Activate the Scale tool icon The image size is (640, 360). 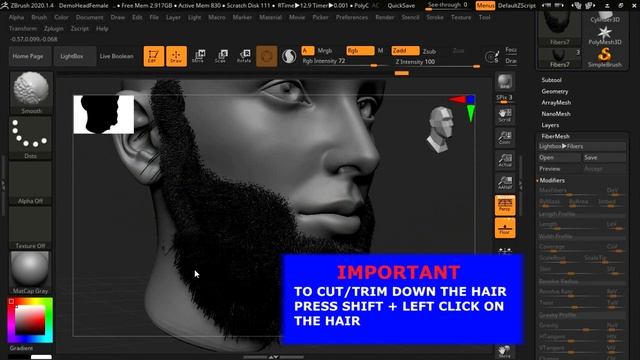(221, 56)
